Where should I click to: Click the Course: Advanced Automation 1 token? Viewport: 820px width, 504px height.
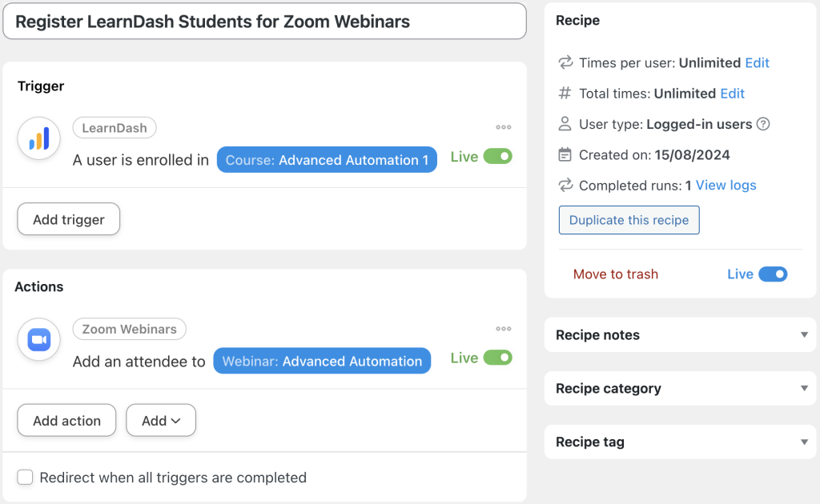pyautogui.click(x=327, y=160)
